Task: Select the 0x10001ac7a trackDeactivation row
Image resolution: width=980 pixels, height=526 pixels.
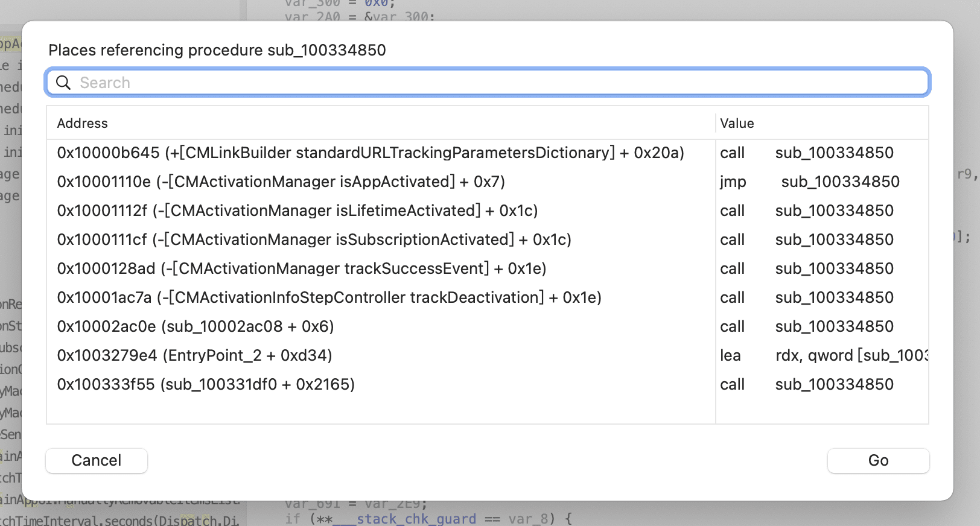Action: [x=488, y=297]
